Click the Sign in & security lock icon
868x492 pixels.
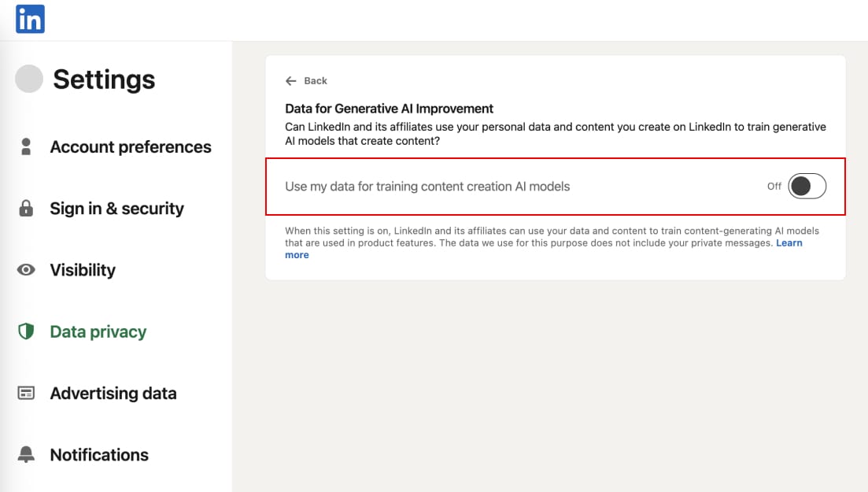point(26,209)
